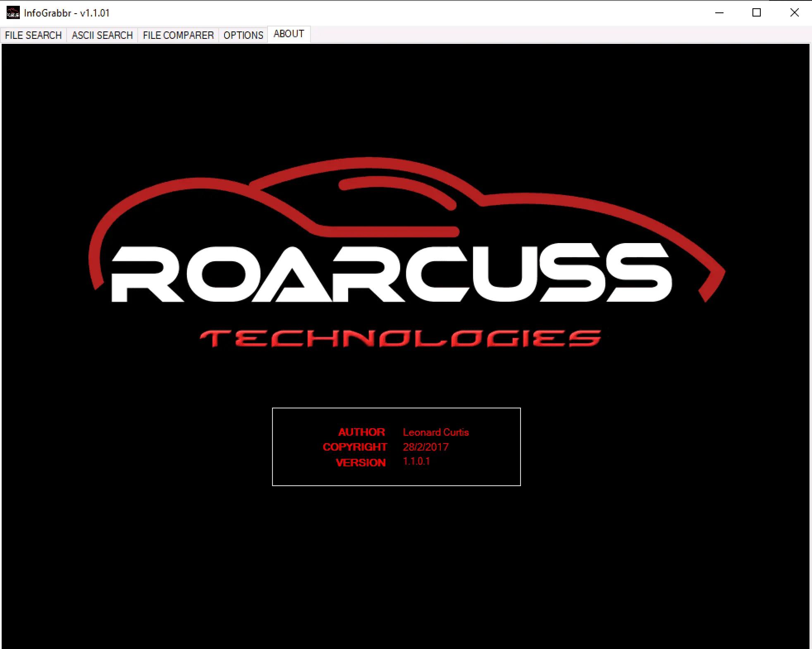Viewport: 812px width, 649px height.
Task: Click the copyright date 28/2/2017
Action: point(425,447)
